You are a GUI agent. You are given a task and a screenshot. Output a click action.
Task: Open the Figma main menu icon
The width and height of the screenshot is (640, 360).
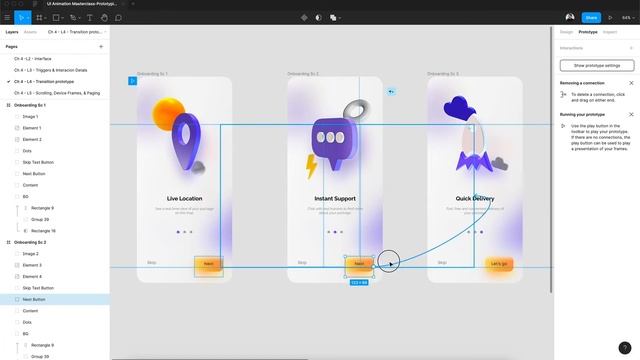click(x=7, y=18)
